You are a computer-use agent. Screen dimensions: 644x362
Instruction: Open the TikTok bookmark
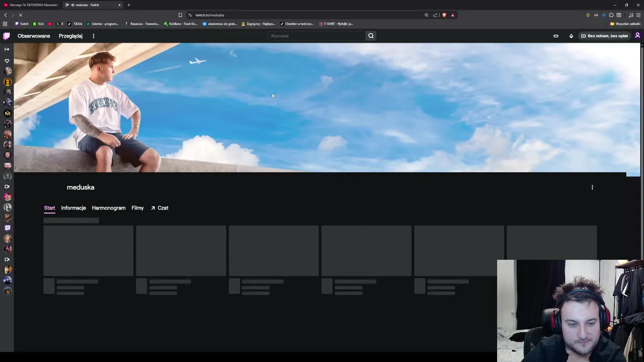(x=75, y=24)
